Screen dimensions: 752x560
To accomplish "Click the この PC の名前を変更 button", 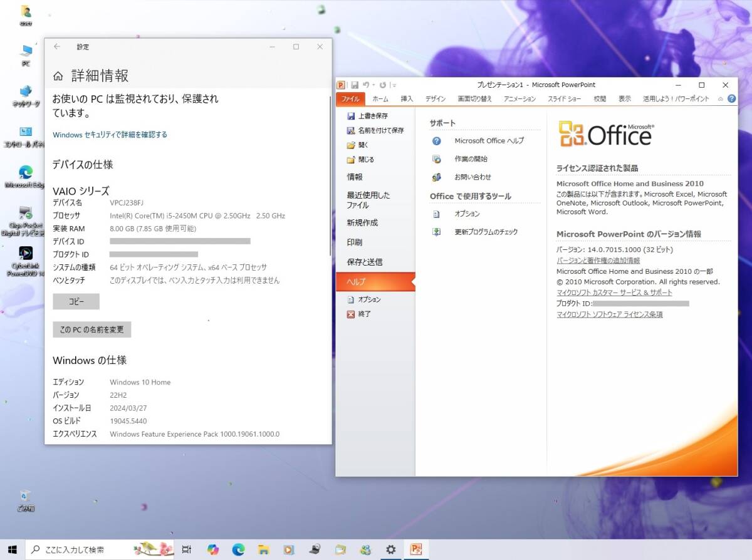I will point(91,329).
